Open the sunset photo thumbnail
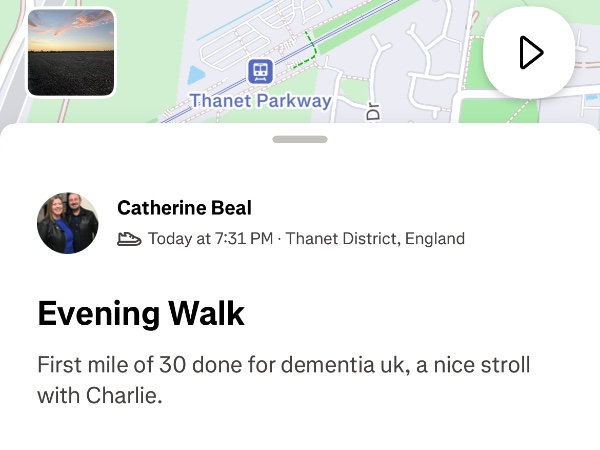The height and width of the screenshot is (450, 600). (70, 52)
